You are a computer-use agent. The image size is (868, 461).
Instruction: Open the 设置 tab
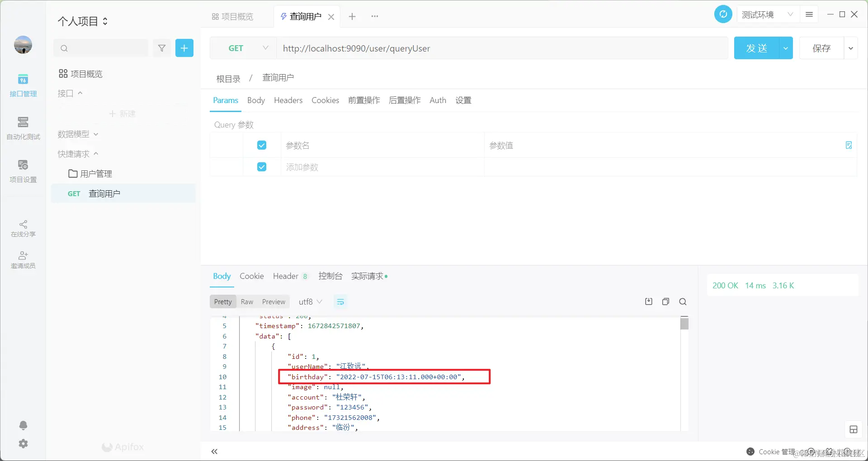(x=463, y=100)
